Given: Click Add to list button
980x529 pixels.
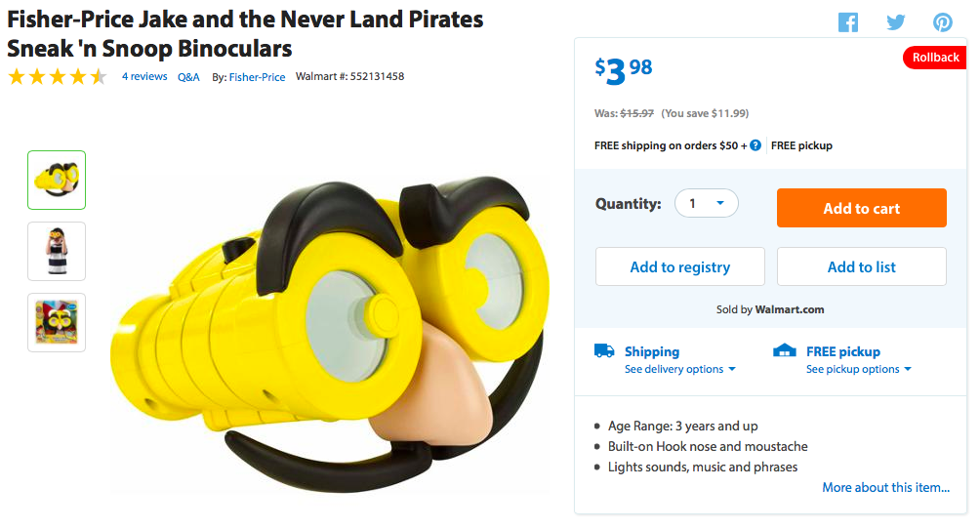Looking at the screenshot, I should 861,266.
